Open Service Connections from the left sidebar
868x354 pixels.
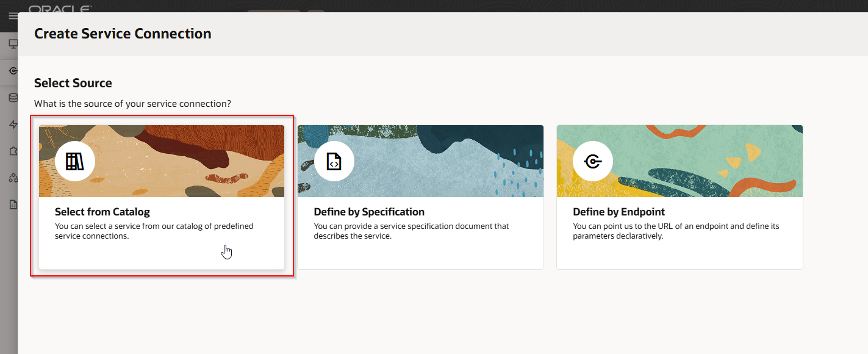click(13, 71)
